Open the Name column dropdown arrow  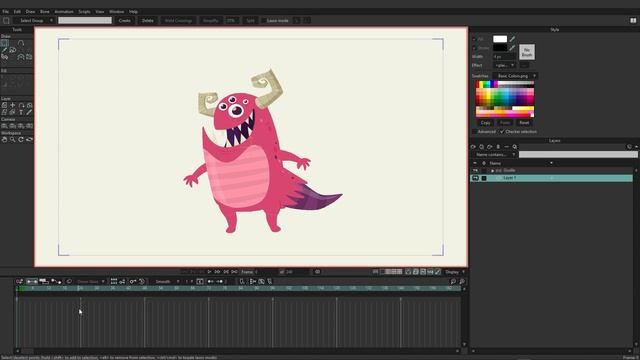551,163
